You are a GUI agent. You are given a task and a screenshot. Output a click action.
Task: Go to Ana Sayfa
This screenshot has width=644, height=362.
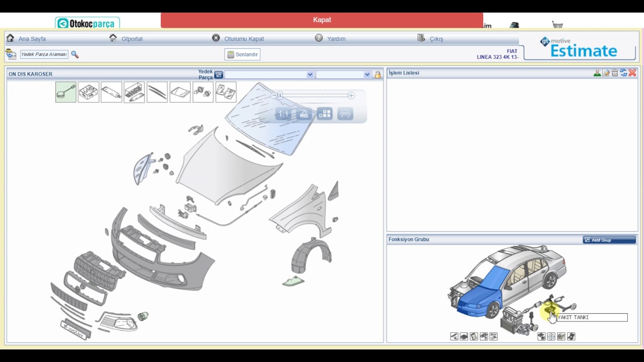[32, 39]
